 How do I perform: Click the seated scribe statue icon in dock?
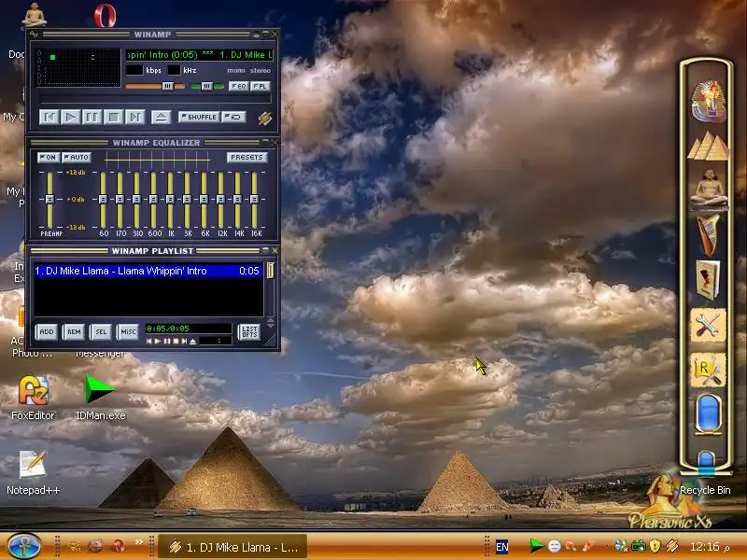click(710, 189)
